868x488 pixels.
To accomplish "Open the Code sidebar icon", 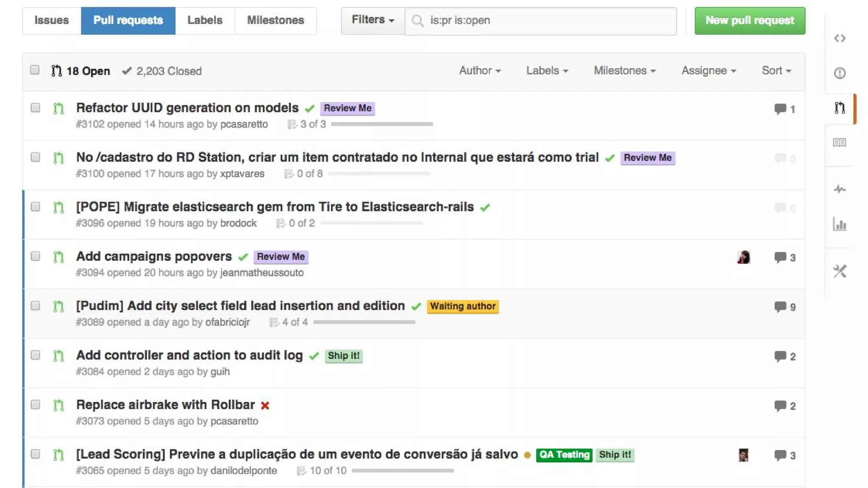I will (840, 39).
